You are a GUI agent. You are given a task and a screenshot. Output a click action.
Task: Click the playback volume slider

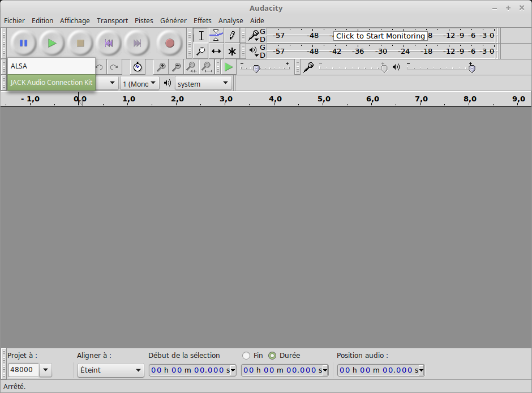[439, 68]
